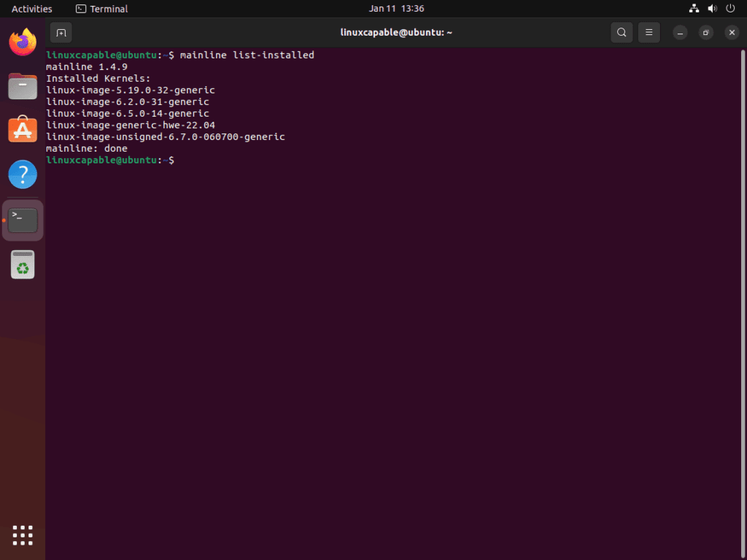Viewport: 747px width, 560px height.
Task: Select the linuxcapable@ubuntu window title tab
Action: click(397, 32)
